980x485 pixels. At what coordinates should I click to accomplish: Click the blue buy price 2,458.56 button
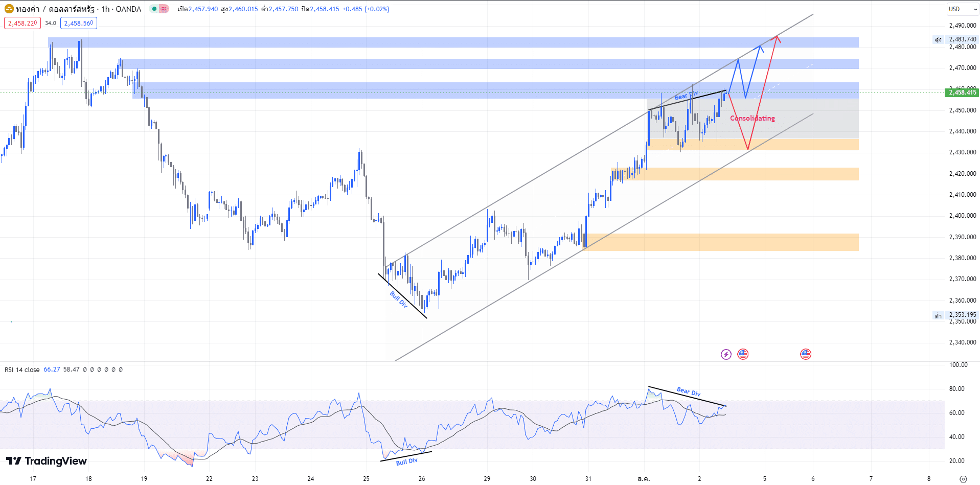coord(79,23)
